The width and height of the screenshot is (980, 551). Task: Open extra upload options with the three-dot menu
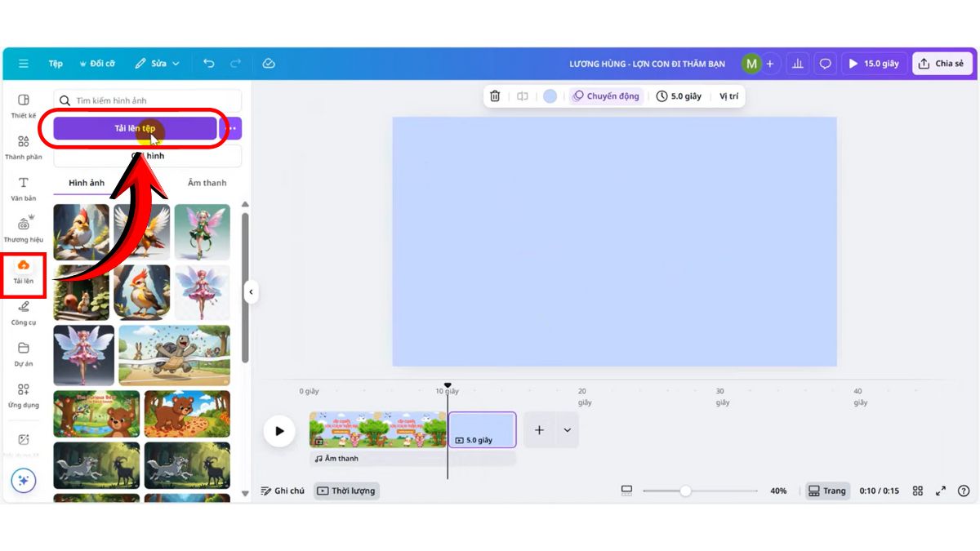230,128
